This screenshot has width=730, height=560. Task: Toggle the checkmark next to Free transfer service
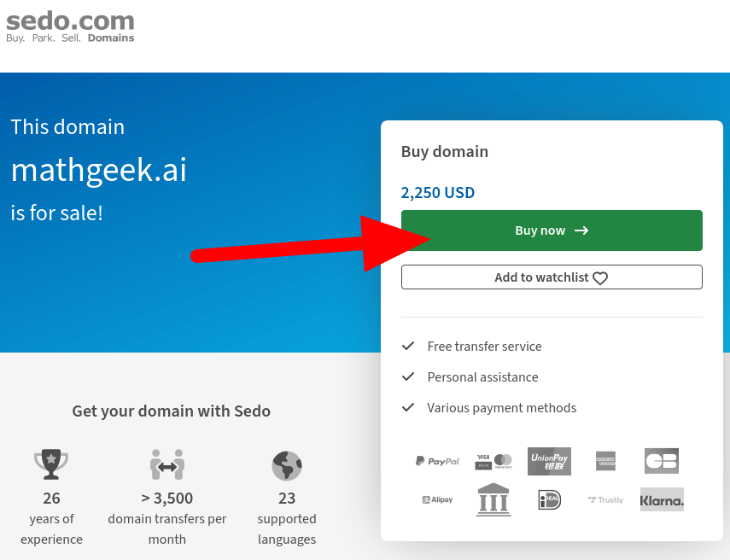point(407,347)
